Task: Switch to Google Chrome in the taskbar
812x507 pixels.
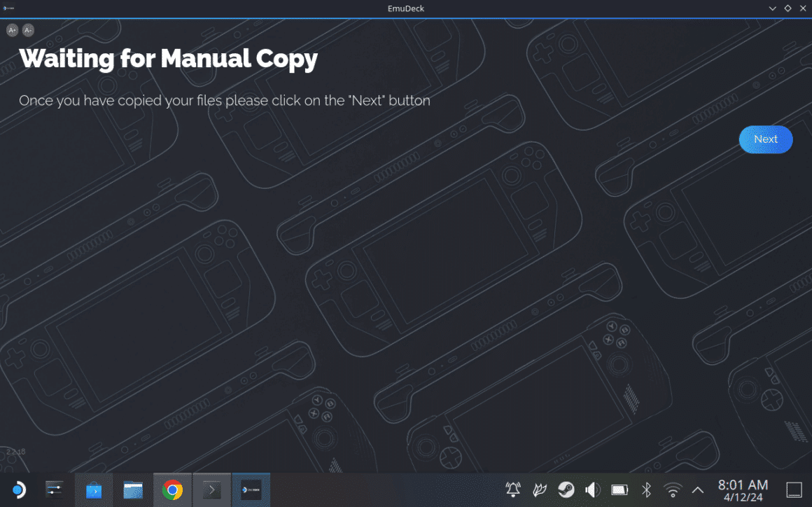Action: coord(172,490)
